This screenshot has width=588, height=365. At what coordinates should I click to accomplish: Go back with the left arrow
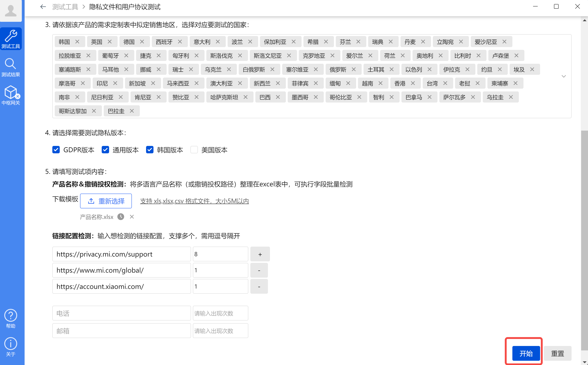43,7
